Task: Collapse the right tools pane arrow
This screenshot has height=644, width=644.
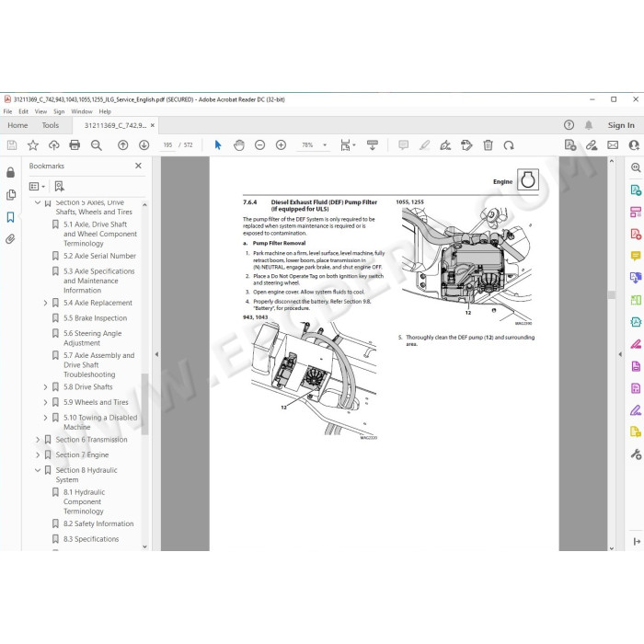Action: tap(620, 354)
